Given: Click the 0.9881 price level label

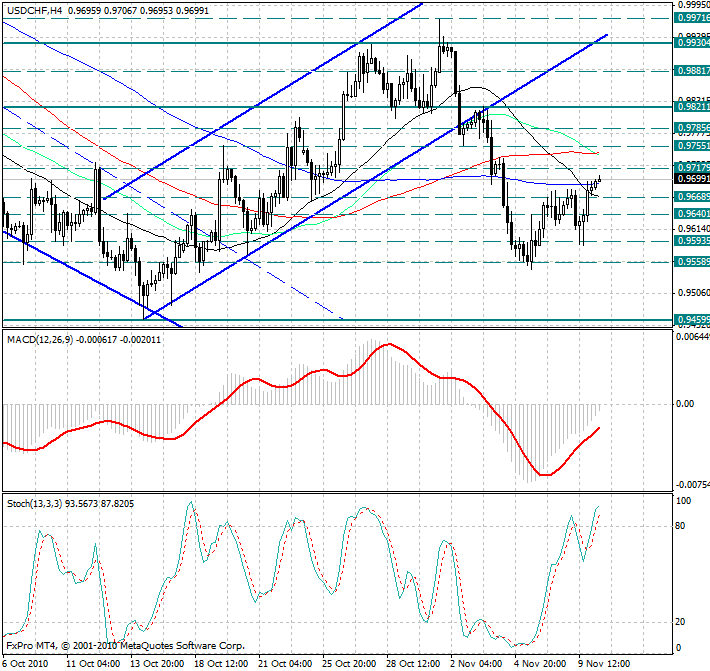Looking at the screenshot, I should coord(692,71).
